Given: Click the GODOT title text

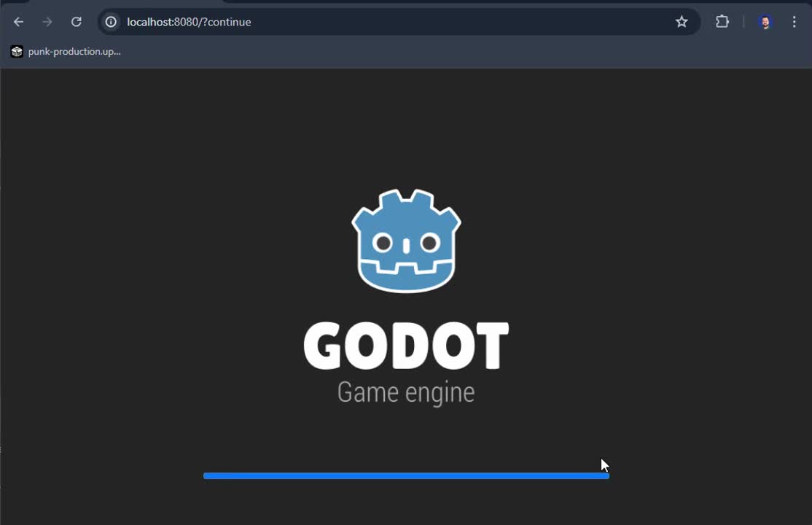Looking at the screenshot, I should point(406,346).
